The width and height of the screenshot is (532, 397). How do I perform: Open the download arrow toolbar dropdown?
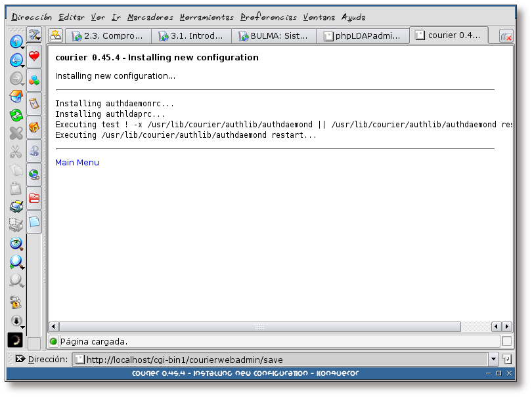(16, 321)
